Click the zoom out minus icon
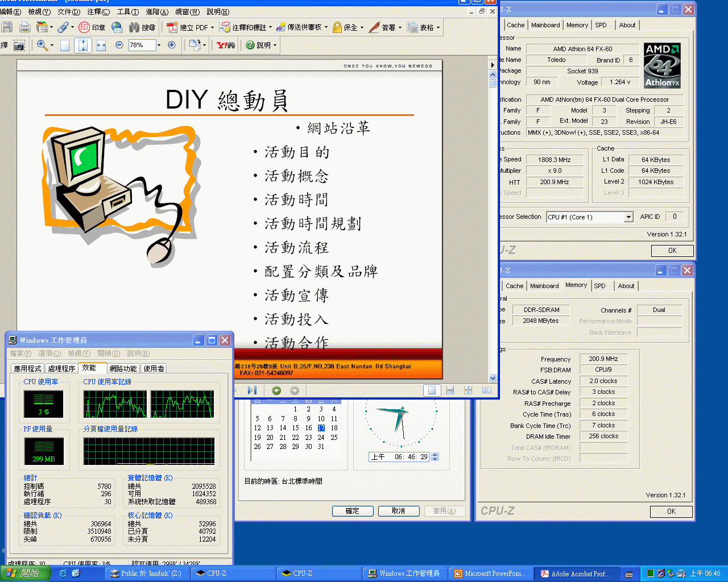The height and width of the screenshot is (582, 728). [119, 45]
